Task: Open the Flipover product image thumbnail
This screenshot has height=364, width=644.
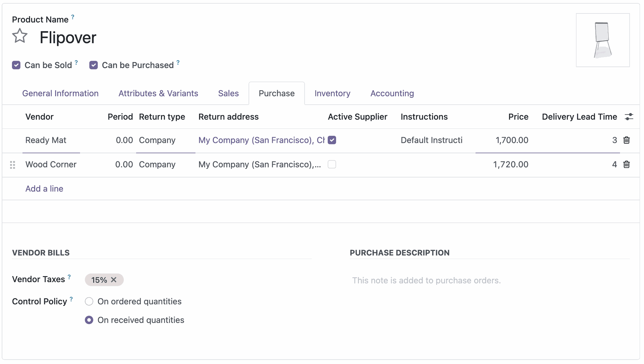Action: pyautogui.click(x=602, y=40)
